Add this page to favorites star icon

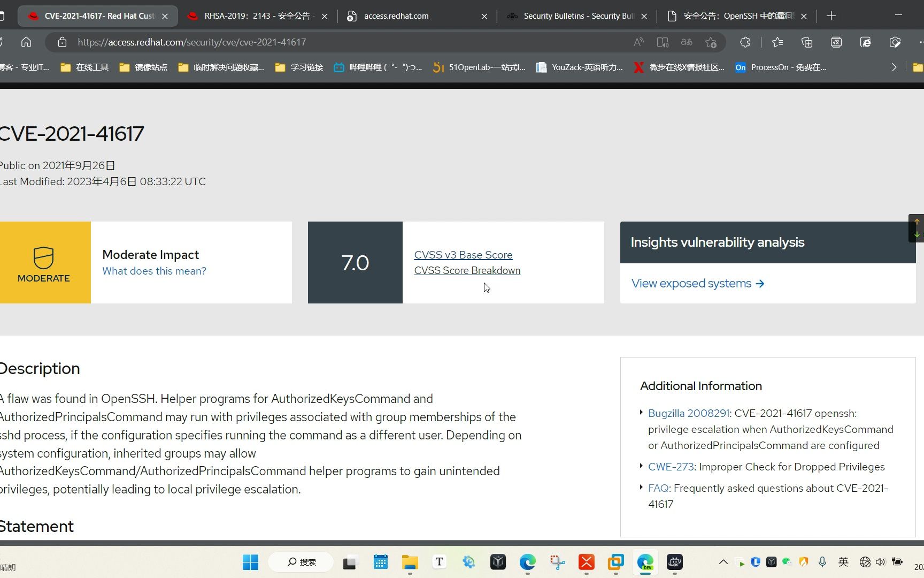tap(711, 42)
